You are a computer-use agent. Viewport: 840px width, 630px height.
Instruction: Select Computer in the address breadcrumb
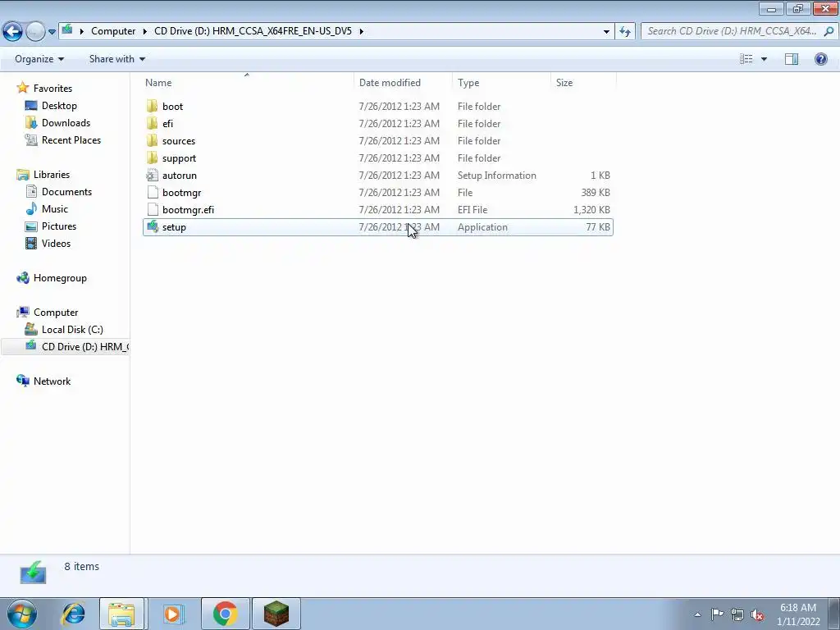click(x=113, y=31)
